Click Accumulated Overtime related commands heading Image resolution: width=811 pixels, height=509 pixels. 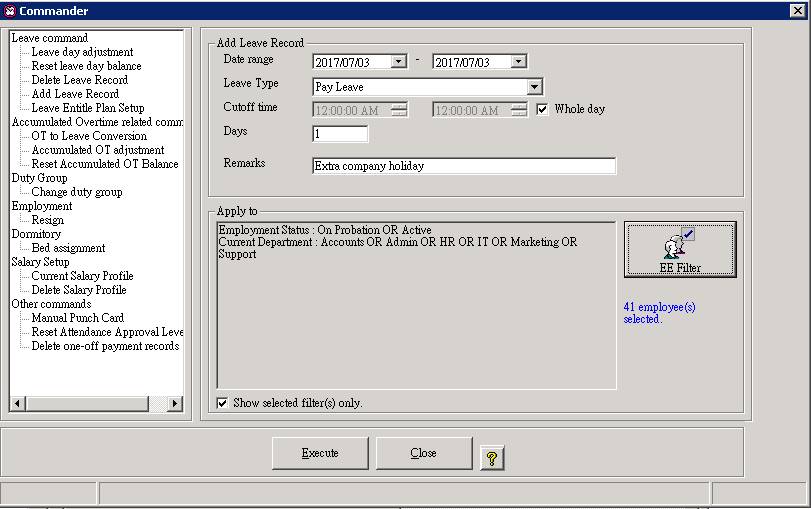coord(97,122)
